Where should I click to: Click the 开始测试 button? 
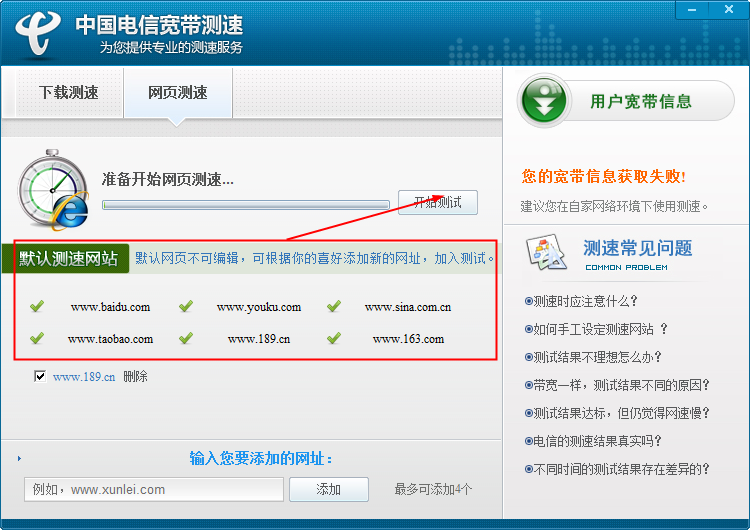pos(438,202)
